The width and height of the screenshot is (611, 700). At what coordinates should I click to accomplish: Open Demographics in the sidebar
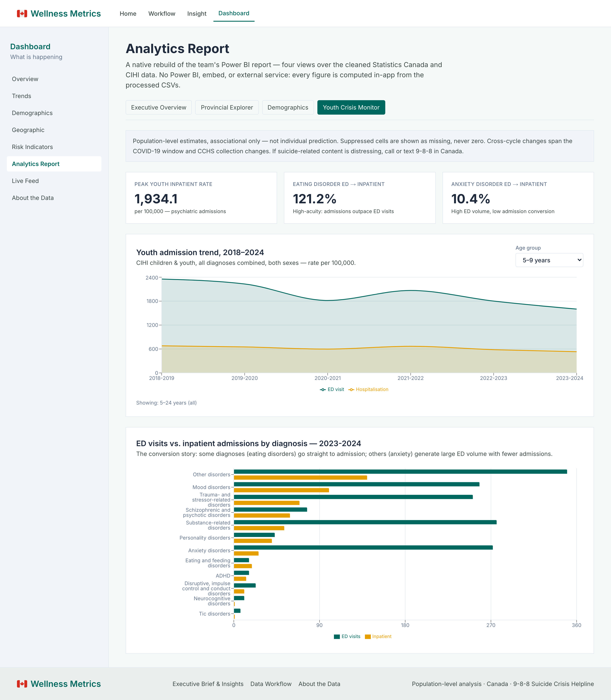pos(54,113)
